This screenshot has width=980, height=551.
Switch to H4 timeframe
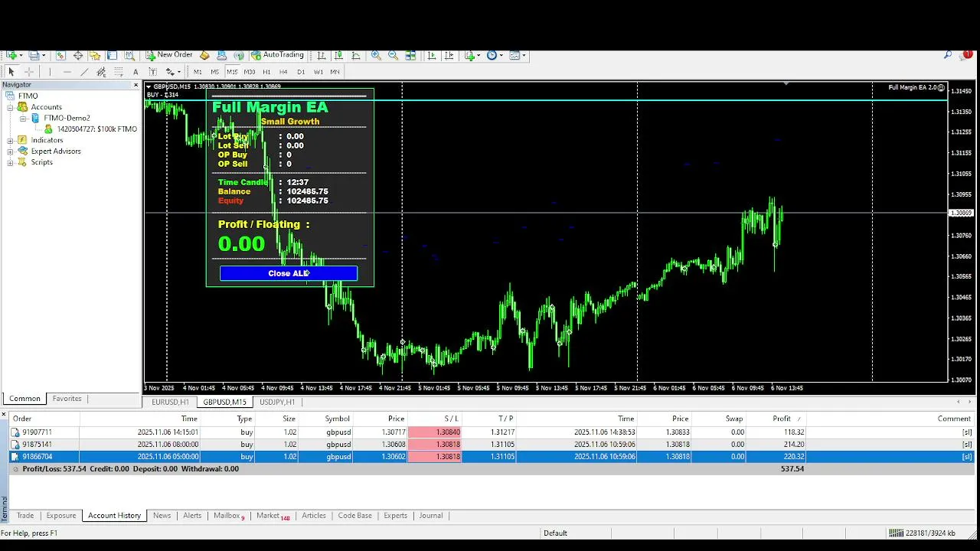click(283, 72)
